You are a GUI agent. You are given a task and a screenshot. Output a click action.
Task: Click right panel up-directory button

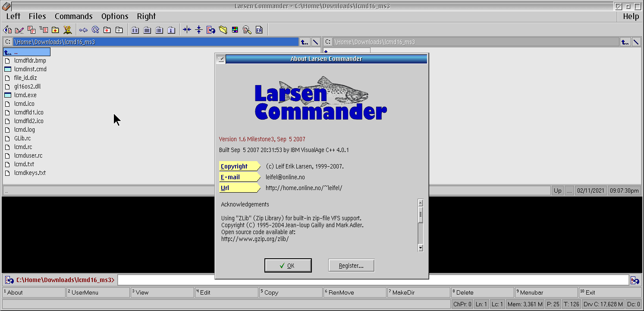click(x=625, y=42)
